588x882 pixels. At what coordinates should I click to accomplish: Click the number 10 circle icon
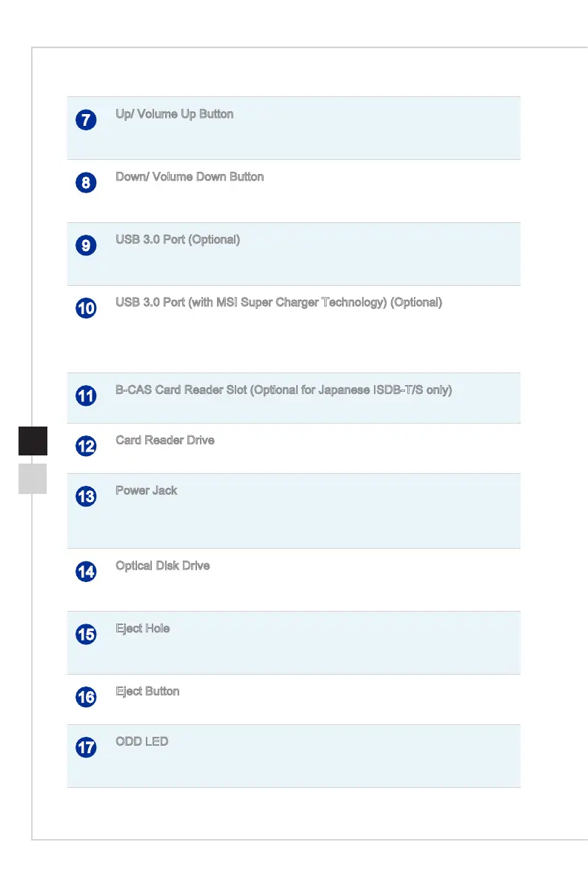[86, 308]
